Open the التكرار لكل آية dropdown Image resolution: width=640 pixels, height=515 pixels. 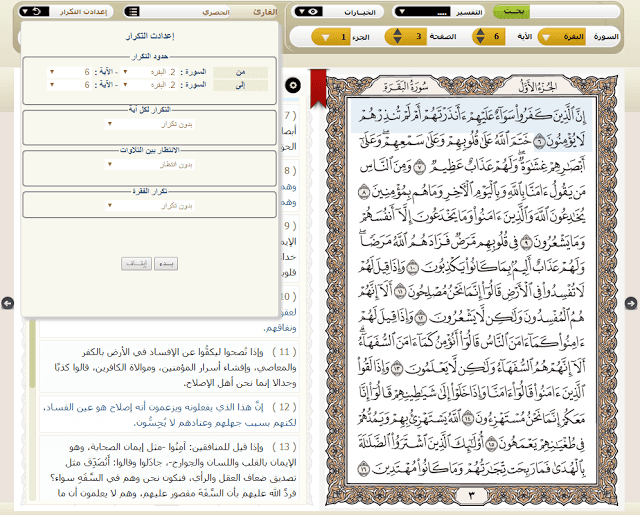pyautogui.click(x=149, y=124)
